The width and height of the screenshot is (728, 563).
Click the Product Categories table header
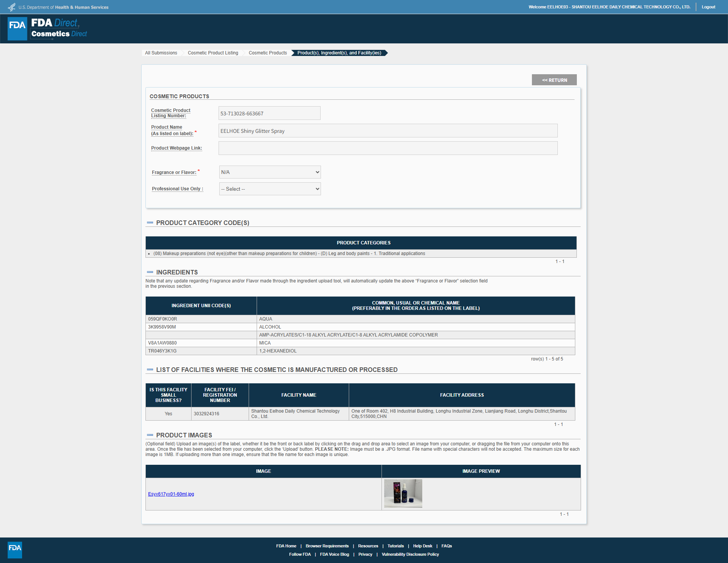(x=361, y=243)
